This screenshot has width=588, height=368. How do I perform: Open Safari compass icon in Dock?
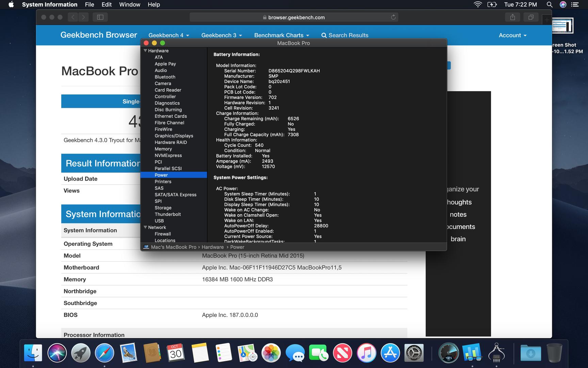[104, 353]
